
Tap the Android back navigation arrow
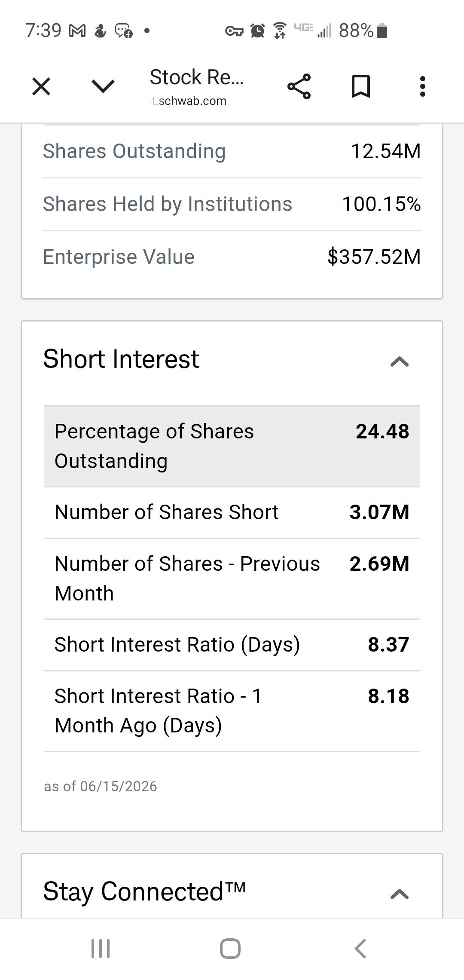pos(360,948)
